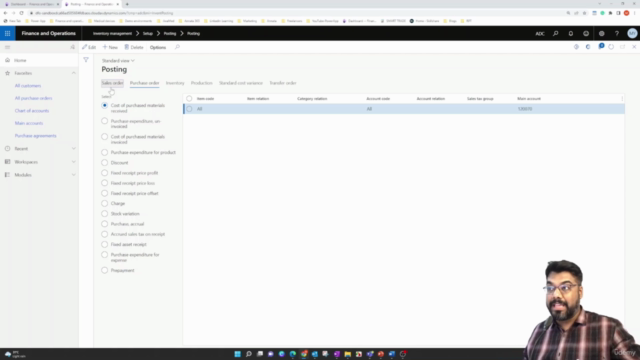
Task: Sort by Main account column header
Action: pos(529,99)
